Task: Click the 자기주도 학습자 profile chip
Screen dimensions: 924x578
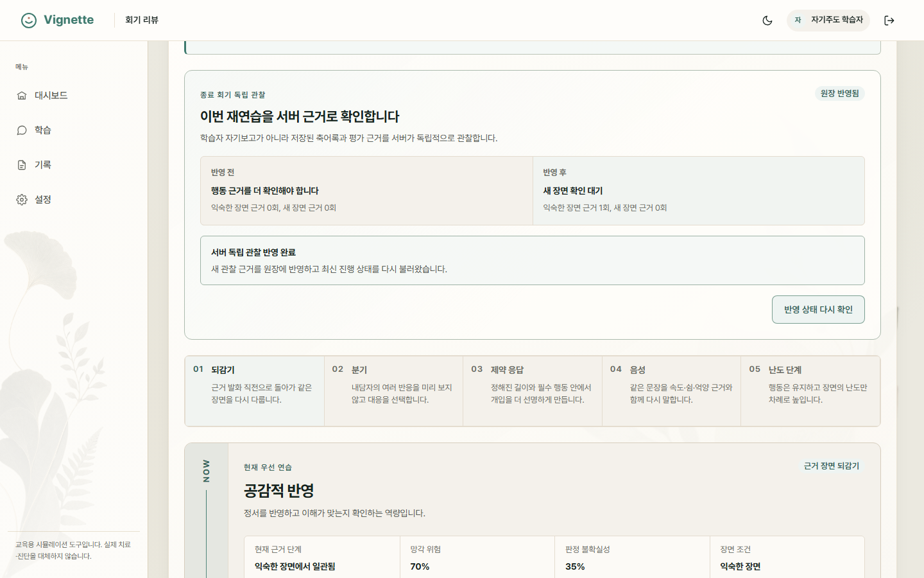Action: click(x=828, y=21)
